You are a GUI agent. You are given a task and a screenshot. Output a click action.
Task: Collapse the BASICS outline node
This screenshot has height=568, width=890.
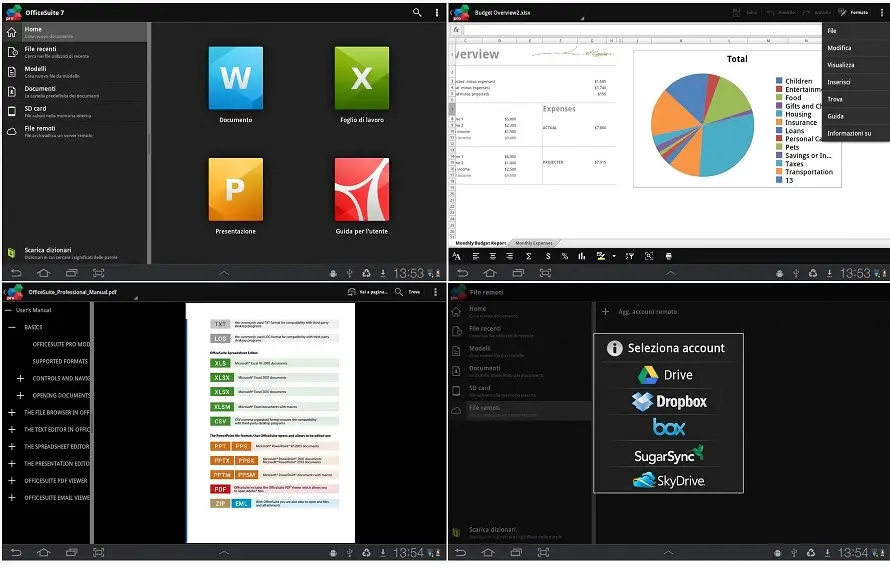pos(11,327)
